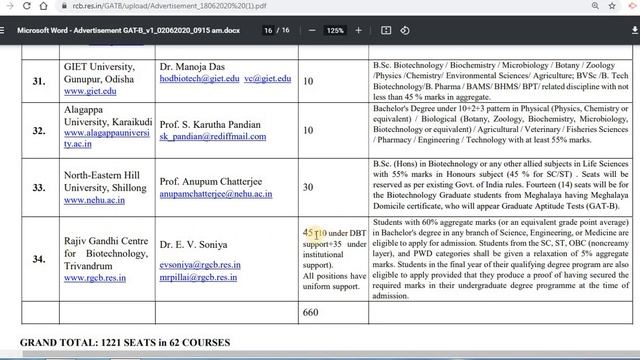Click row number 32.

(x=39, y=131)
